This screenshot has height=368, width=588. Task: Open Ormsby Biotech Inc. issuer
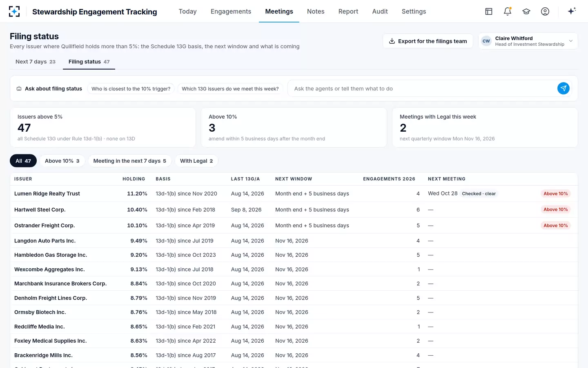coord(40,312)
